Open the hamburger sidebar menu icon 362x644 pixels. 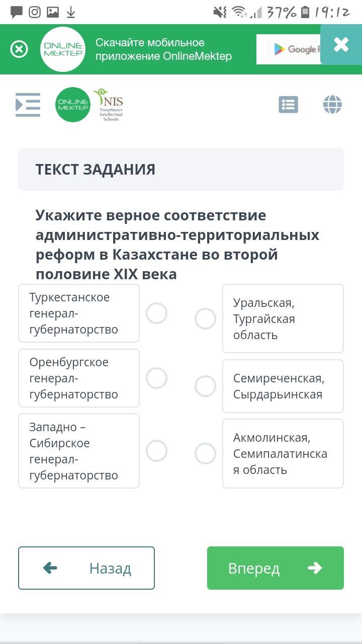point(28,105)
